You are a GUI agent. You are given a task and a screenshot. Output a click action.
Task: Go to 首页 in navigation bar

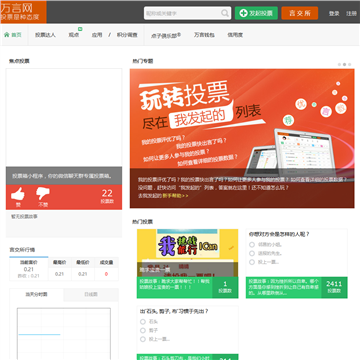click(x=16, y=35)
